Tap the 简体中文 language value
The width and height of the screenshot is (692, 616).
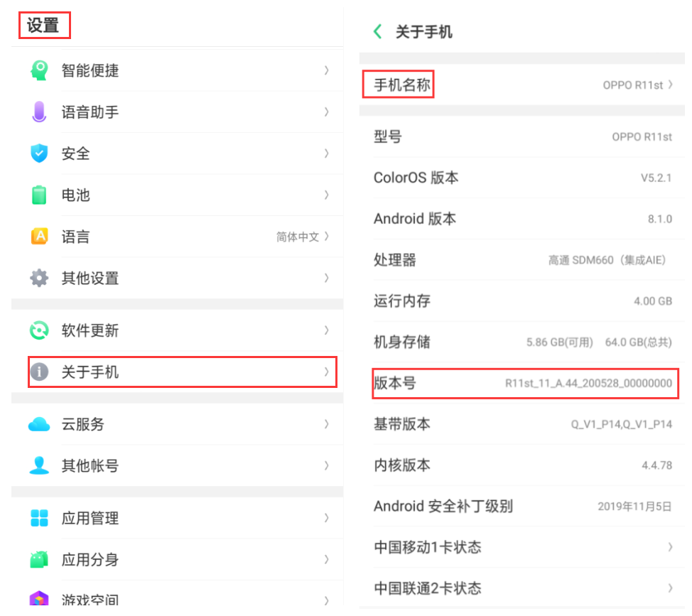[298, 237]
